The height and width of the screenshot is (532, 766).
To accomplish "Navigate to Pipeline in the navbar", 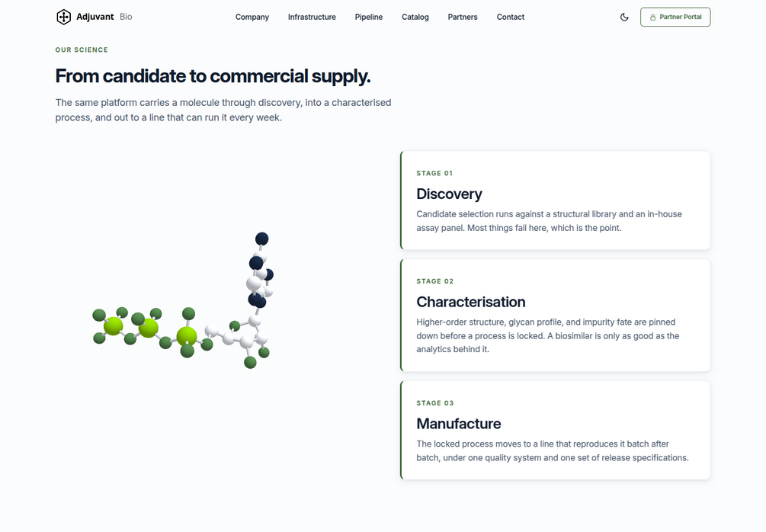I will tap(369, 17).
